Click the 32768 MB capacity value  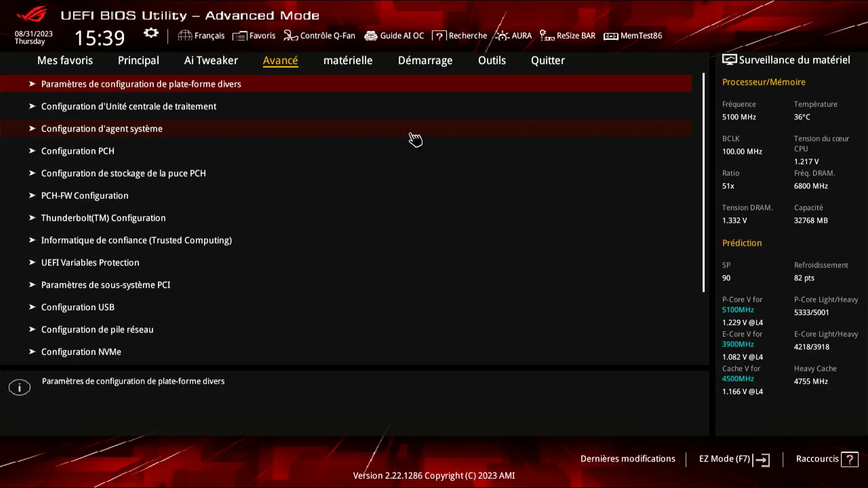[811, 221]
